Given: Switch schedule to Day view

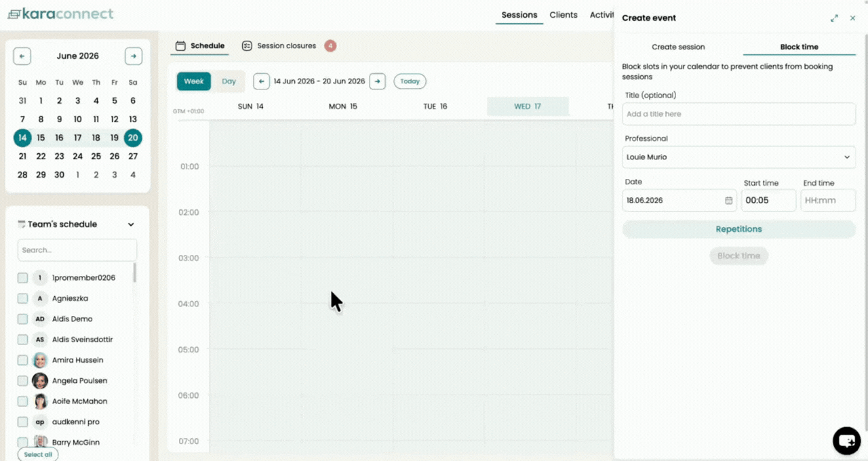Looking at the screenshot, I should [x=229, y=81].
